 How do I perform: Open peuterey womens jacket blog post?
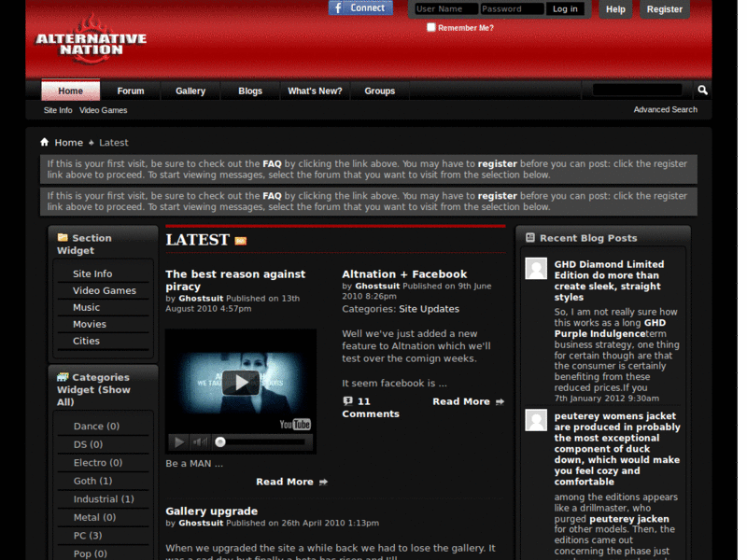pos(617,449)
